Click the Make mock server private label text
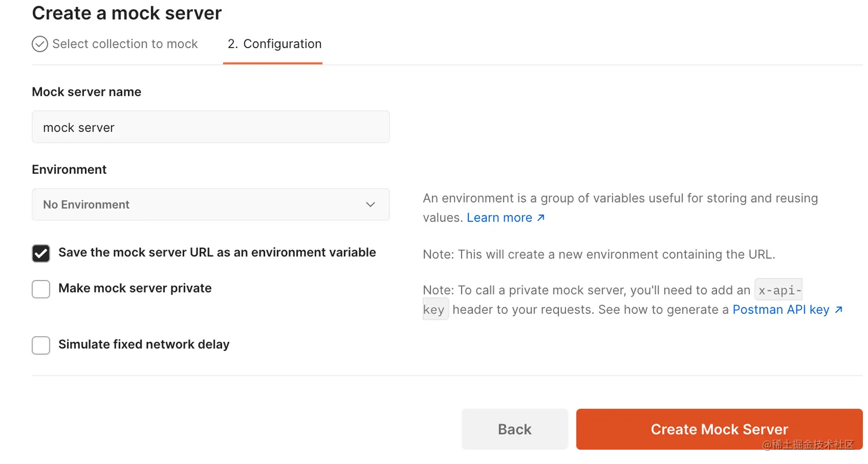 pyautogui.click(x=135, y=288)
